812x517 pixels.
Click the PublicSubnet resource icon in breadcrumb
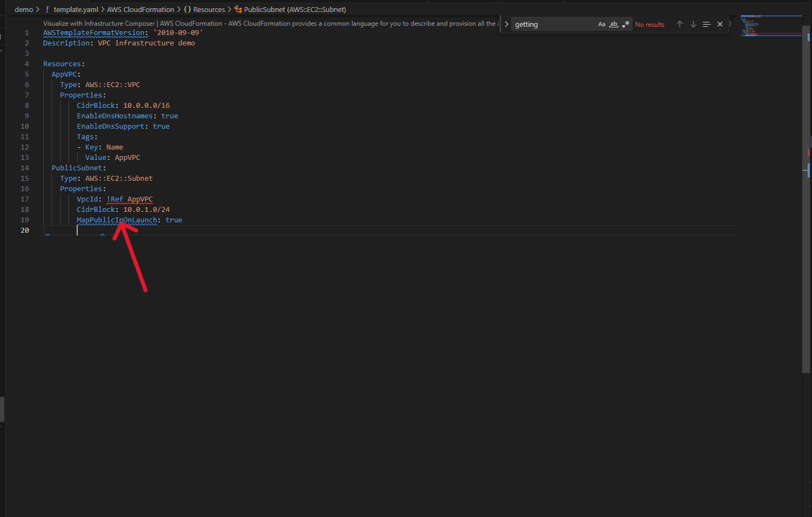pyautogui.click(x=238, y=9)
